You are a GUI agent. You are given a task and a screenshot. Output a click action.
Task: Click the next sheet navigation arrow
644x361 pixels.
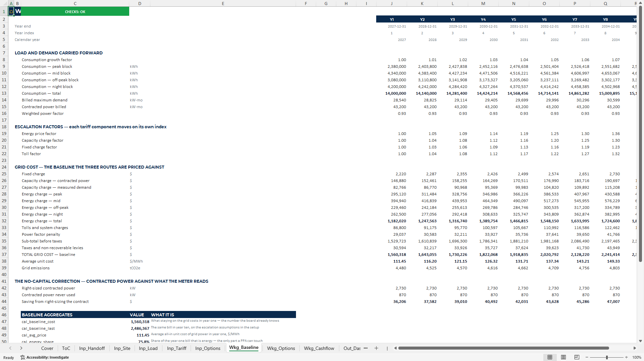point(21,348)
